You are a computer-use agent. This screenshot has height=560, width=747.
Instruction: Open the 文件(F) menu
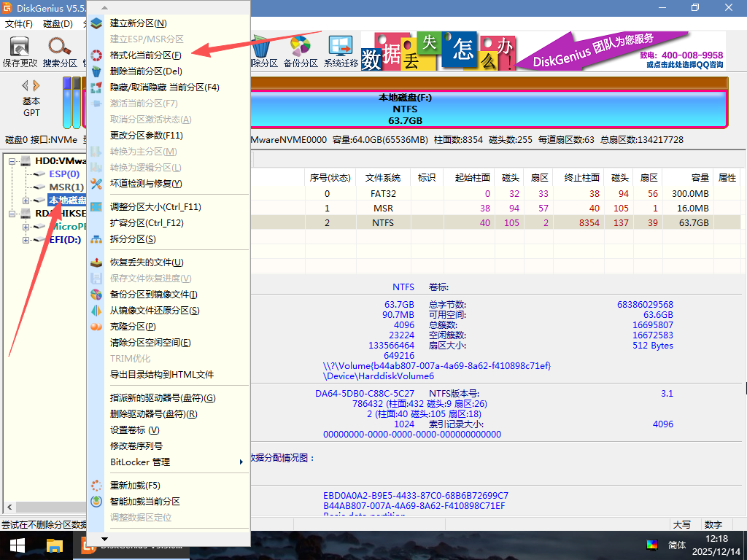tap(19, 24)
